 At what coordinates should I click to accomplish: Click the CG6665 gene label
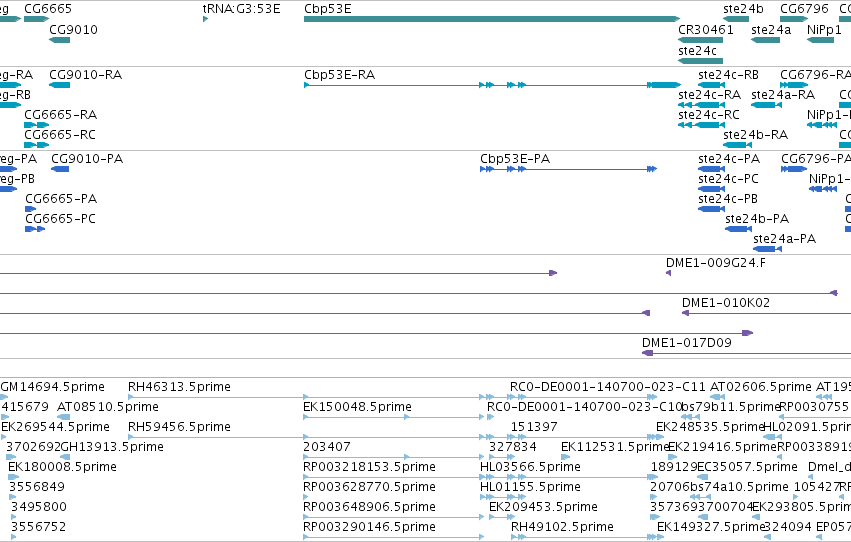[48, 9]
